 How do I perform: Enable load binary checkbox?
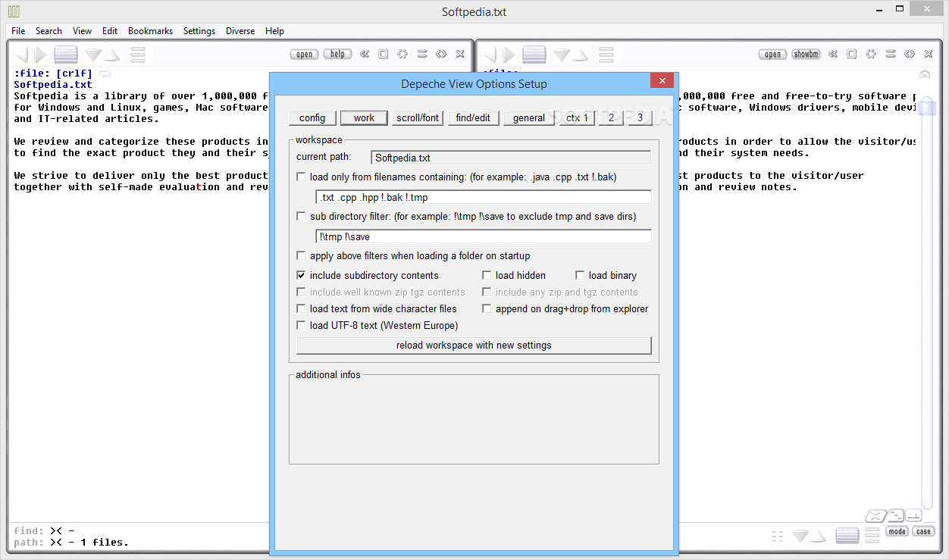[581, 276]
